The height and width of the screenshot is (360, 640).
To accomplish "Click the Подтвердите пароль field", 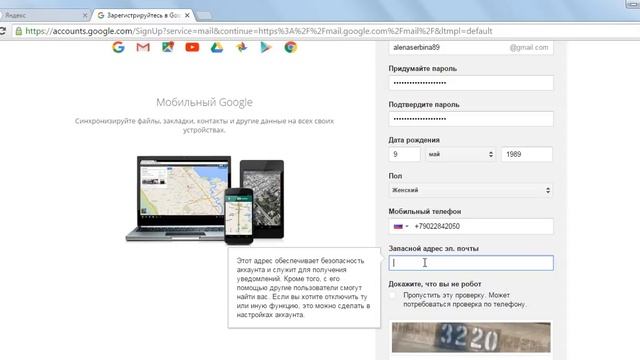I will coord(471,119).
